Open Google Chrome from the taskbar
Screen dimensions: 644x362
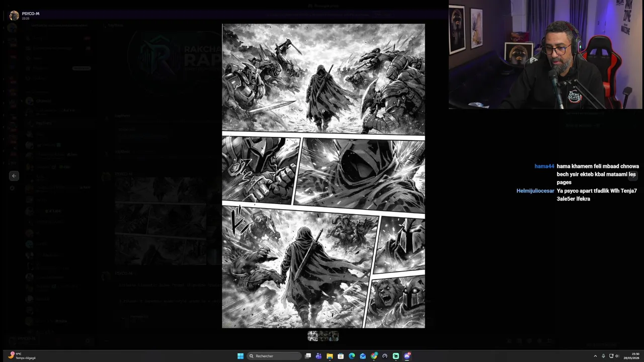[374, 356]
